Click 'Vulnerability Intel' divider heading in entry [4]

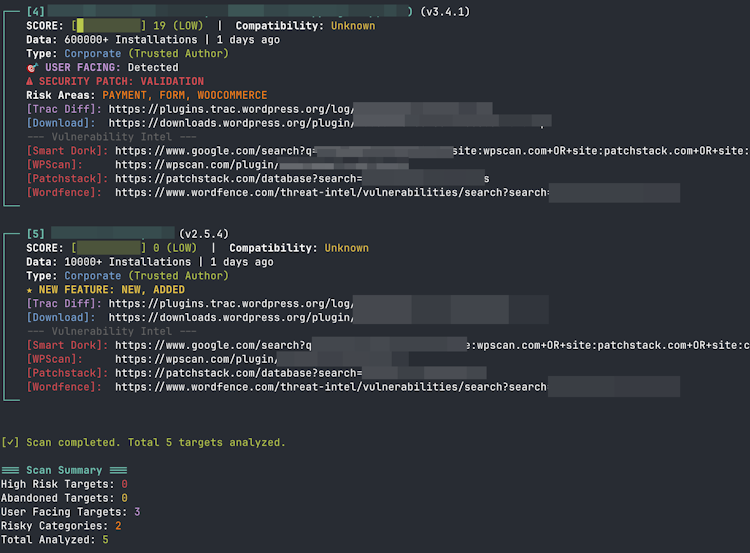click(111, 137)
